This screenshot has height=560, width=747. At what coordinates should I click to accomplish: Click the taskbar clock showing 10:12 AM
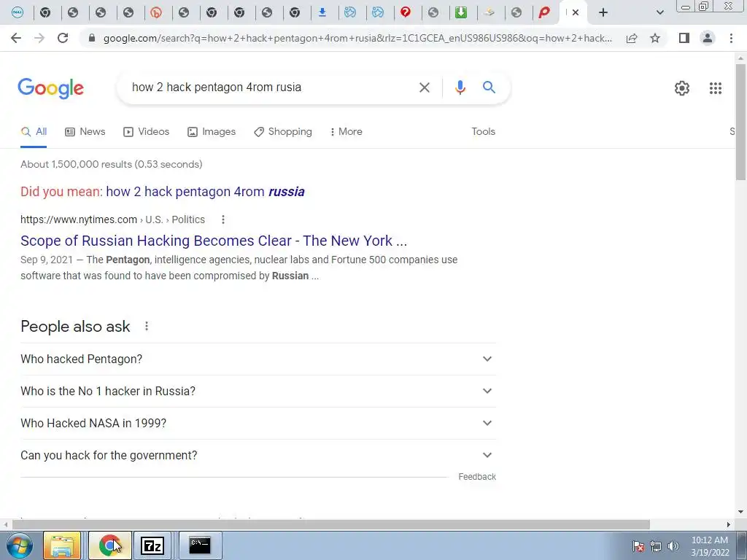[710, 546]
